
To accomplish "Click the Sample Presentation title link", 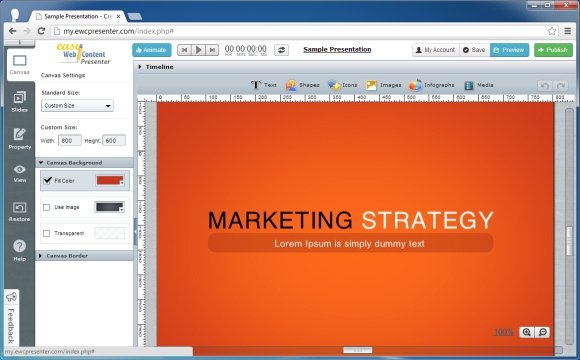I will tap(337, 50).
